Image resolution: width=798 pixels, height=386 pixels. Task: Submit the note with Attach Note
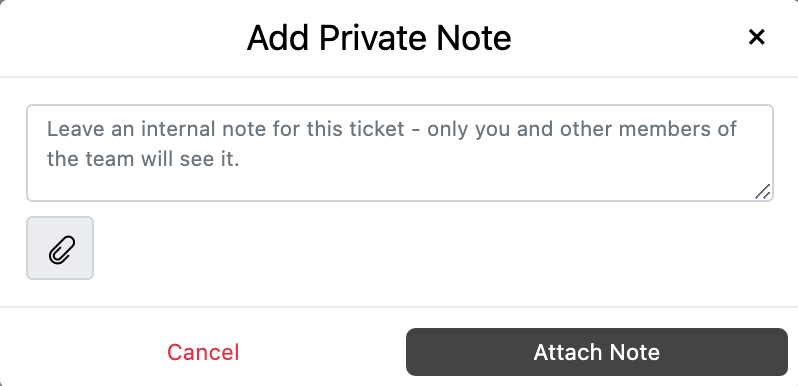pos(596,352)
